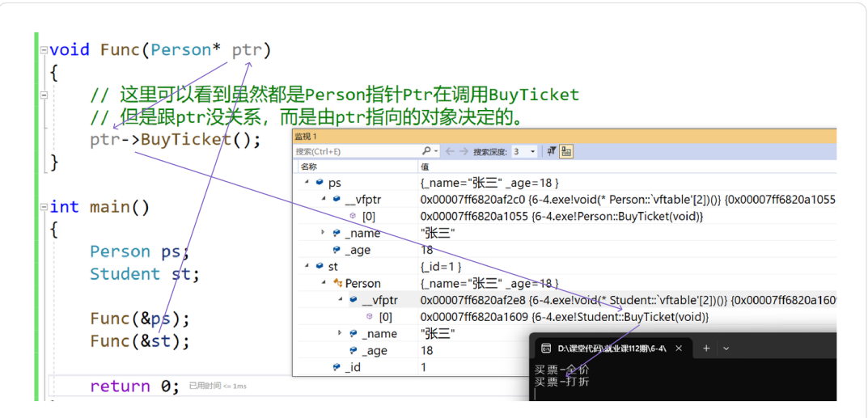
Task: Click the code line ptr->BuyTicket();
Action: pos(175,139)
